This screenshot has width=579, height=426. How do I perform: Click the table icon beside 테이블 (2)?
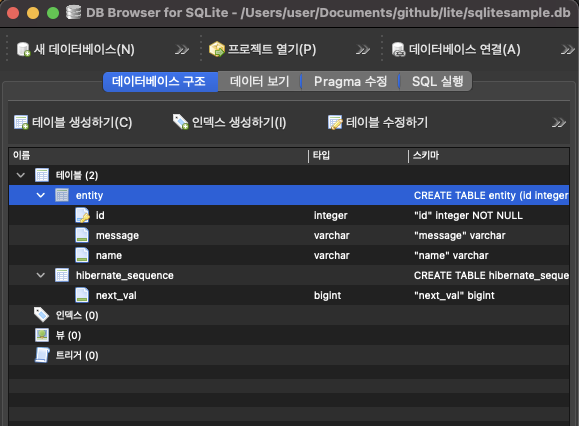coord(42,175)
